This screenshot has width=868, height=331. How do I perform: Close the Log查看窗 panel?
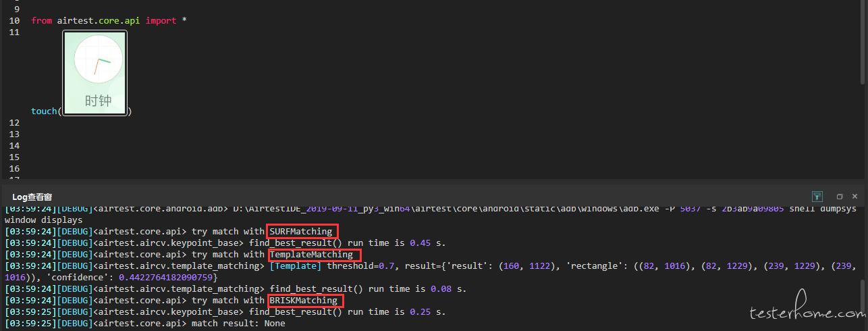pyautogui.click(x=855, y=197)
